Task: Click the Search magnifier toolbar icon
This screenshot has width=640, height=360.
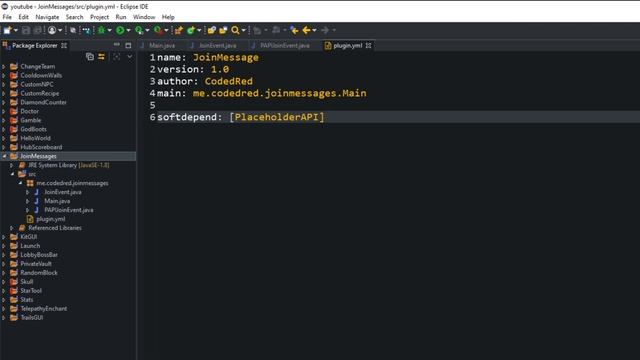Action: 235,30
